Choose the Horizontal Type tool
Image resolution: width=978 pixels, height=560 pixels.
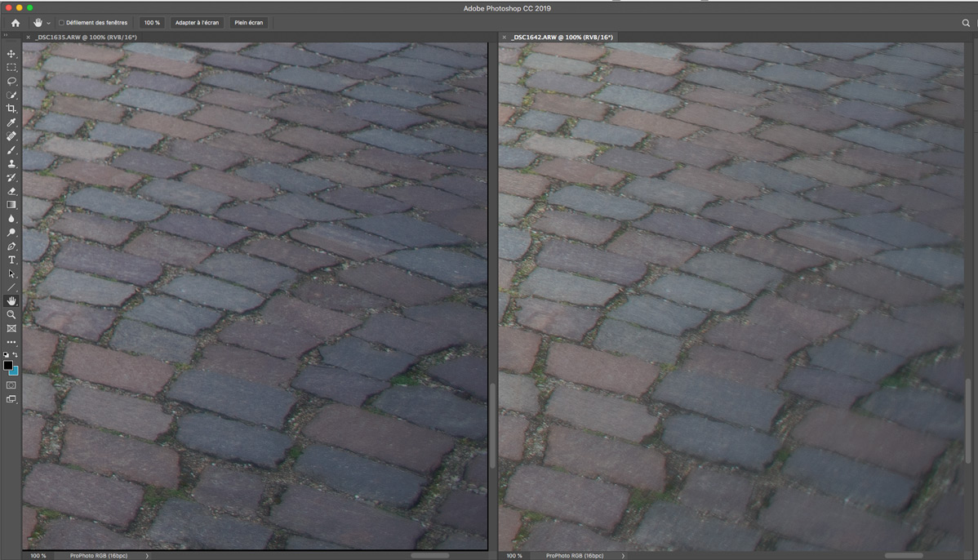click(x=11, y=260)
